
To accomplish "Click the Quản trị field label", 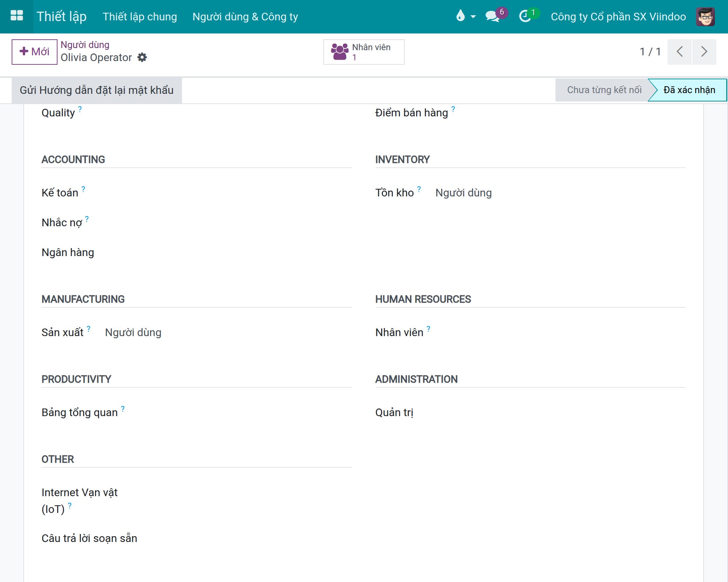I will click(394, 412).
